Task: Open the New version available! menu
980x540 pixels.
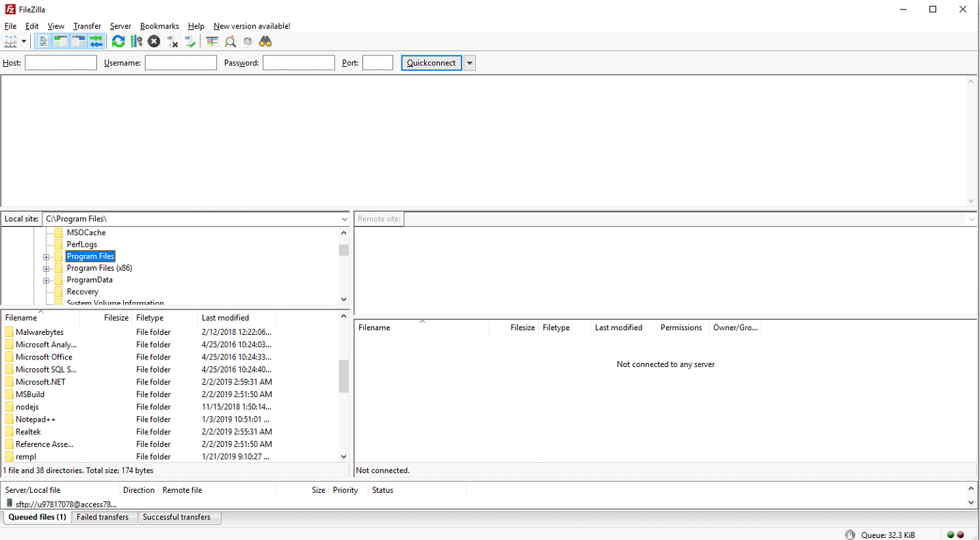Action: (x=252, y=26)
